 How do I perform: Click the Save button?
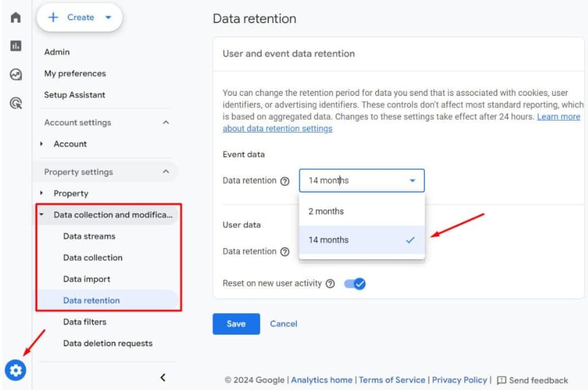pos(236,324)
